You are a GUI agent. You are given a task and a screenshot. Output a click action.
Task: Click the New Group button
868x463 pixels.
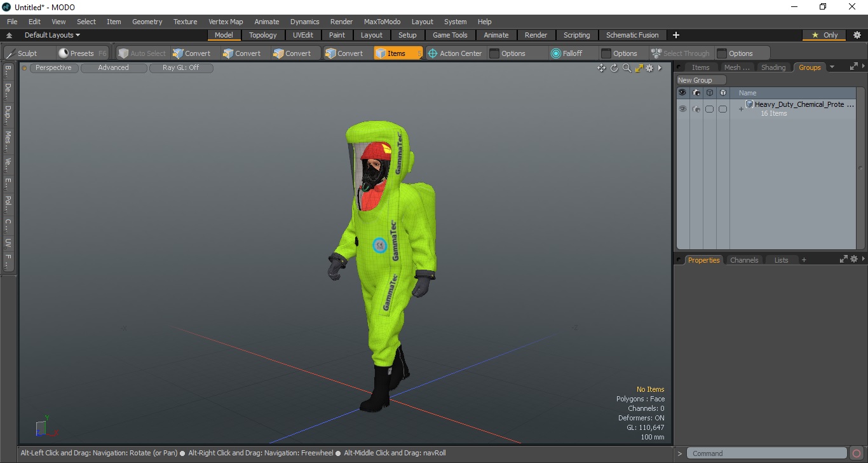[x=701, y=80]
